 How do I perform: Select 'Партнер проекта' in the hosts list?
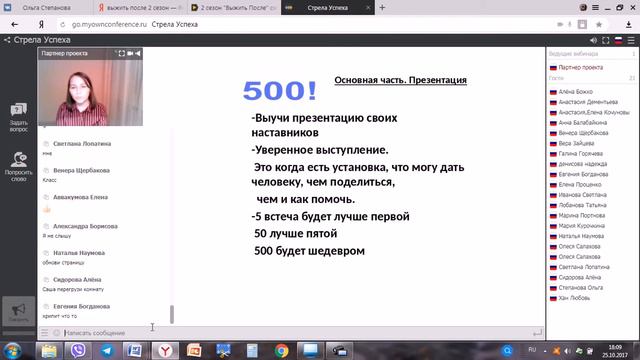click(580, 67)
